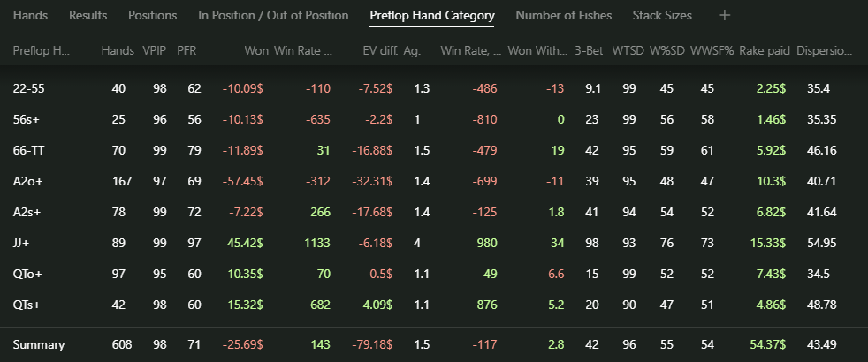This screenshot has height=362, width=868.
Task: Sort by WWSF% column header
Action: (x=712, y=51)
